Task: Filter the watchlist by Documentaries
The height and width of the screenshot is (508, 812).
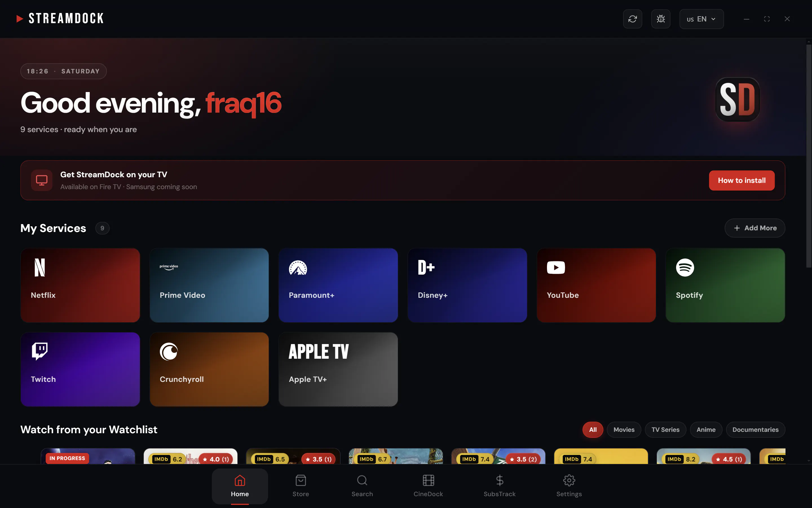Action: [x=756, y=430]
